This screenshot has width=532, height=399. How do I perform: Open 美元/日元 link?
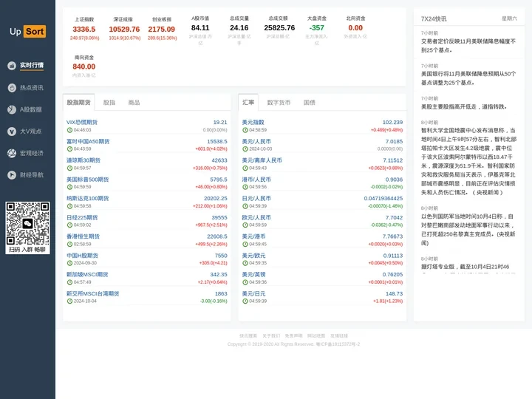253,293
